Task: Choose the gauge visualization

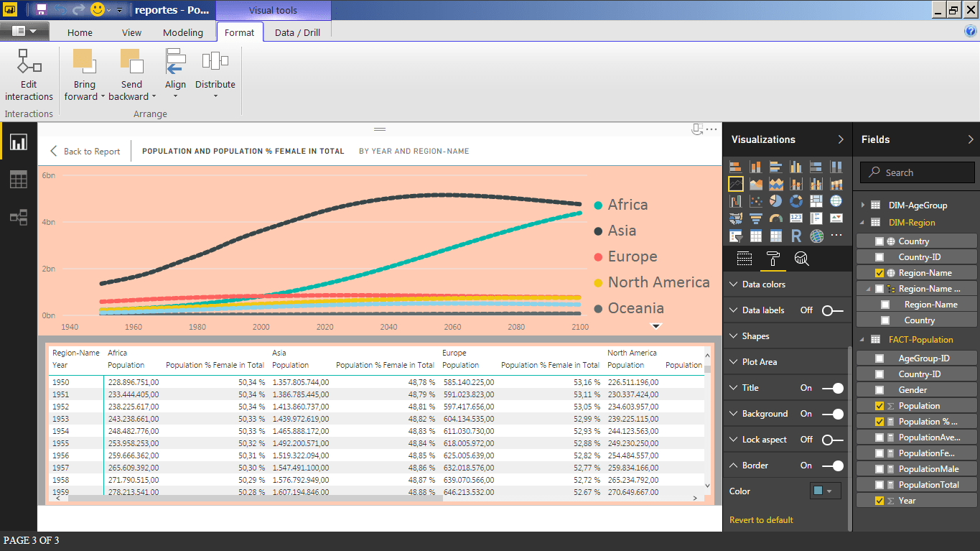Action: (776, 218)
